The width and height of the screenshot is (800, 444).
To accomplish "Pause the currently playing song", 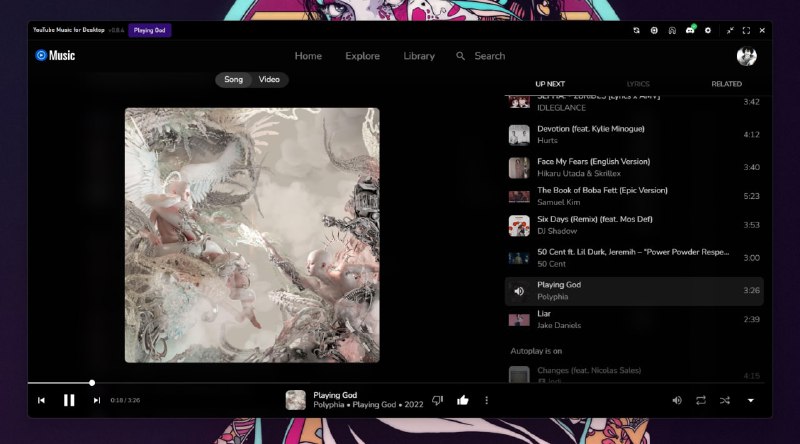I will 69,400.
